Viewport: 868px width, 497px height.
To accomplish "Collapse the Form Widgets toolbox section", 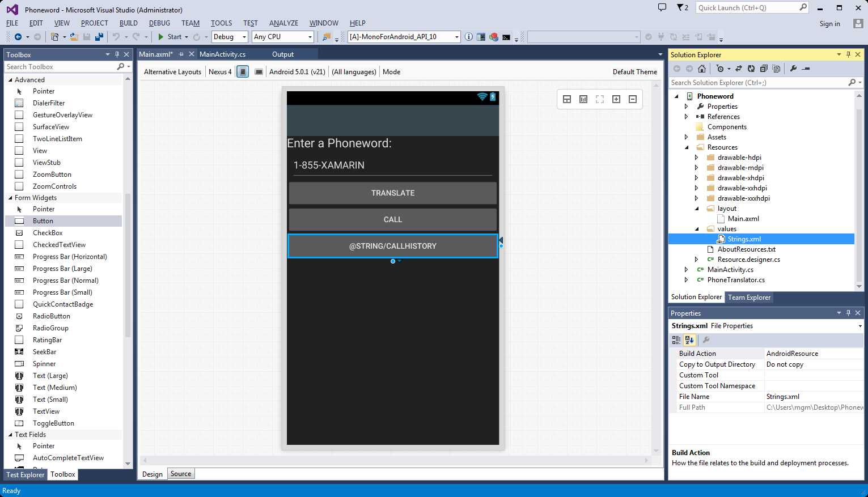I will (10, 198).
